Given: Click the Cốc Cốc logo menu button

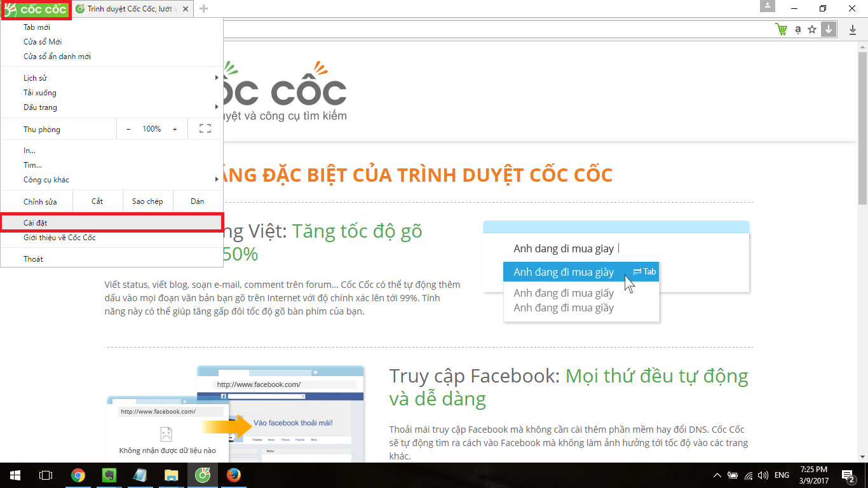Looking at the screenshot, I should [36, 9].
